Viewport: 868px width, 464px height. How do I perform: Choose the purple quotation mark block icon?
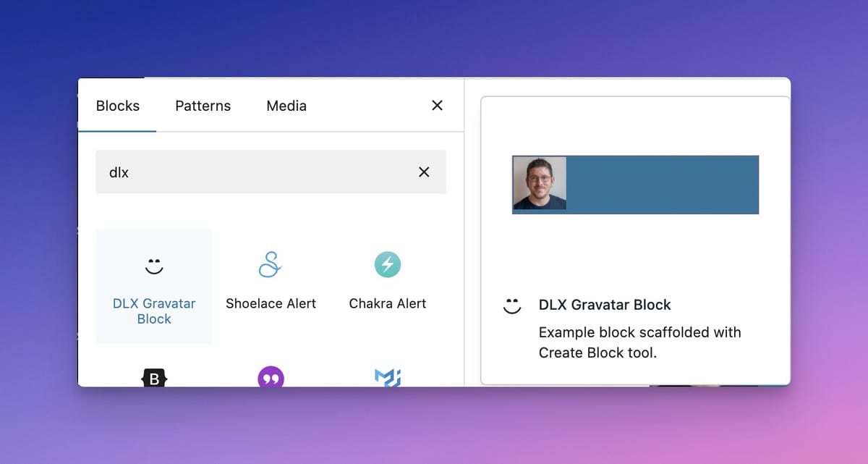pyautogui.click(x=271, y=378)
